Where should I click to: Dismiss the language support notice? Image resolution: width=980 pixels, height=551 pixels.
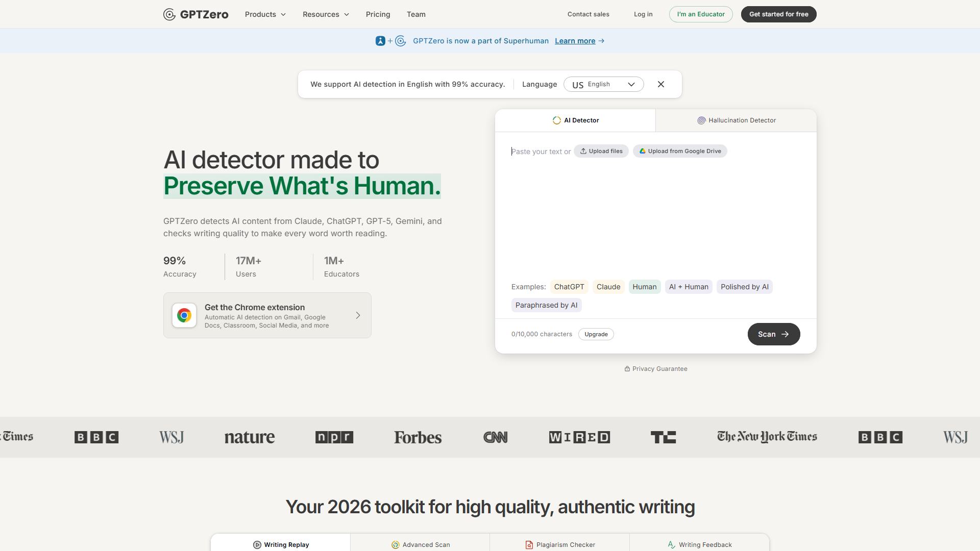(x=661, y=84)
